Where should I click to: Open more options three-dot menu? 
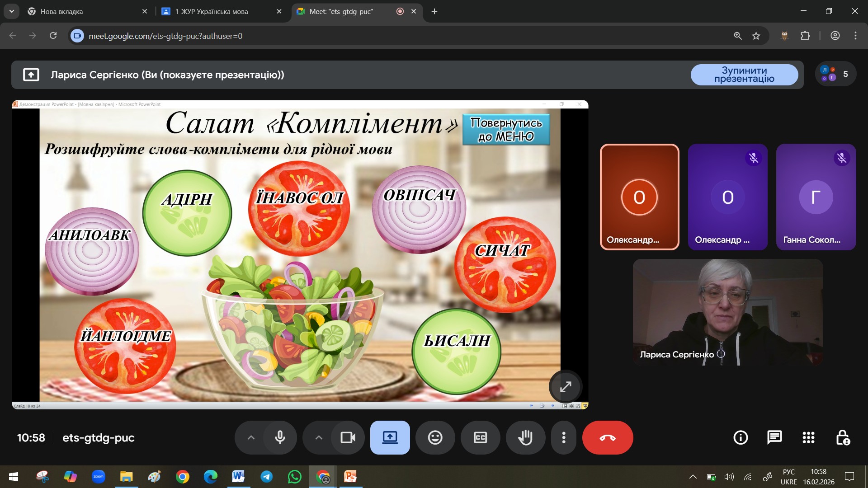[x=563, y=437]
